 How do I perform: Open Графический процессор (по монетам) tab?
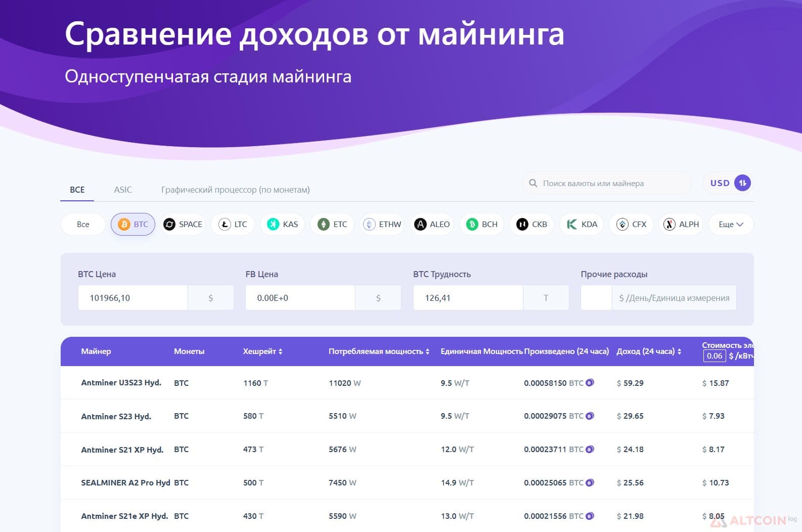pos(236,190)
